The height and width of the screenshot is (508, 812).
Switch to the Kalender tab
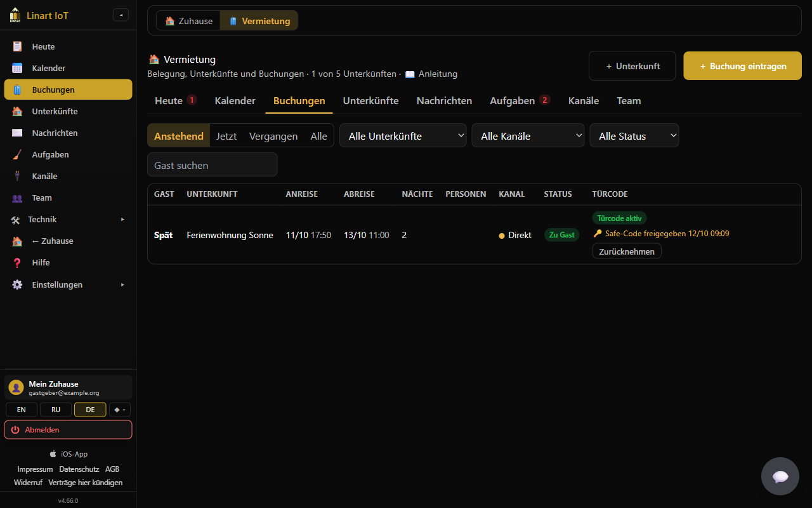[235, 100]
